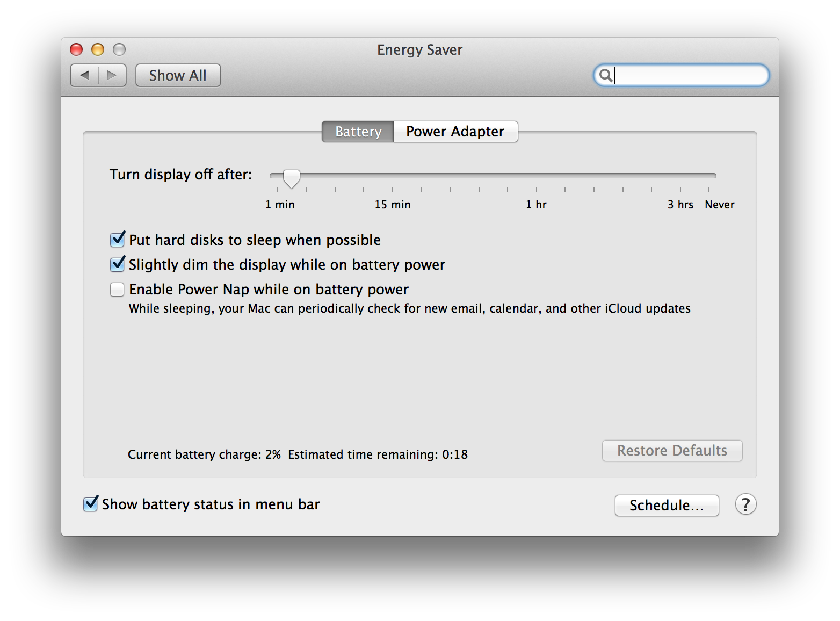Image resolution: width=840 pixels, height=621 pixels.
Task: Select the Battery tab
Action: point(358,132)
